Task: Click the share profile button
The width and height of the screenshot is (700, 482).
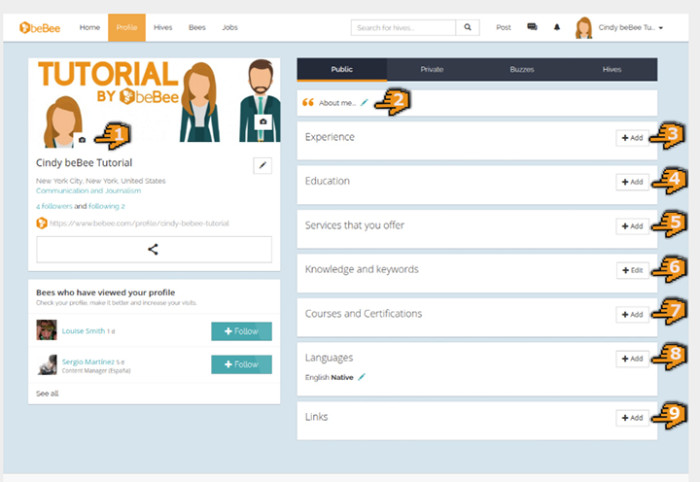Action: (x=154, y=249)
